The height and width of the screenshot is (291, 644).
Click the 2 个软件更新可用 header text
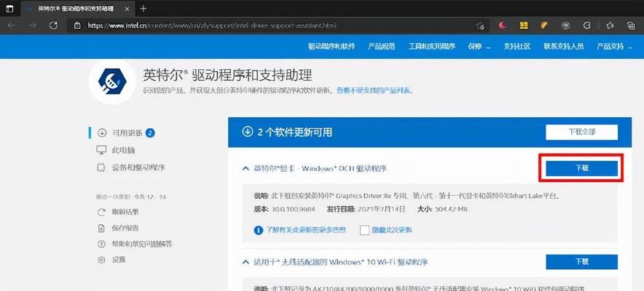[295, 132]
